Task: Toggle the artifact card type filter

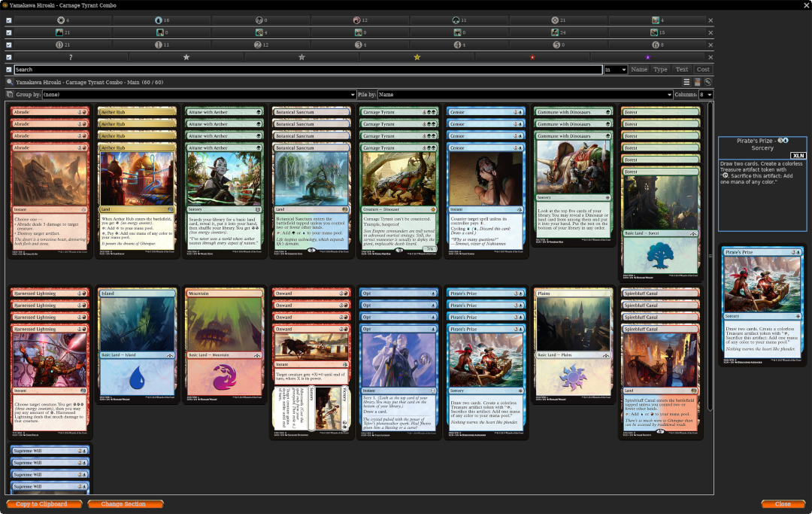Action: [x=162, y=32]
